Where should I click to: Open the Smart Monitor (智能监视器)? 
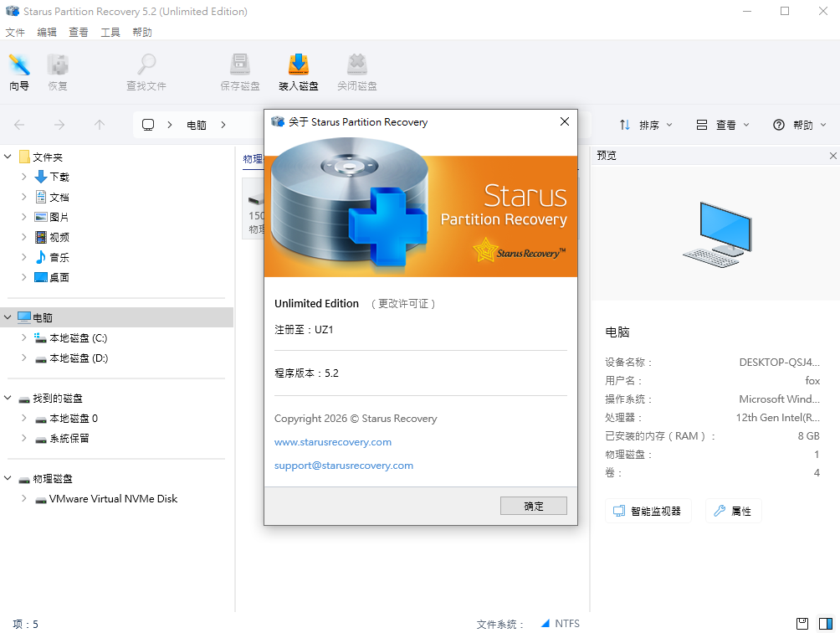coord(648,511)
